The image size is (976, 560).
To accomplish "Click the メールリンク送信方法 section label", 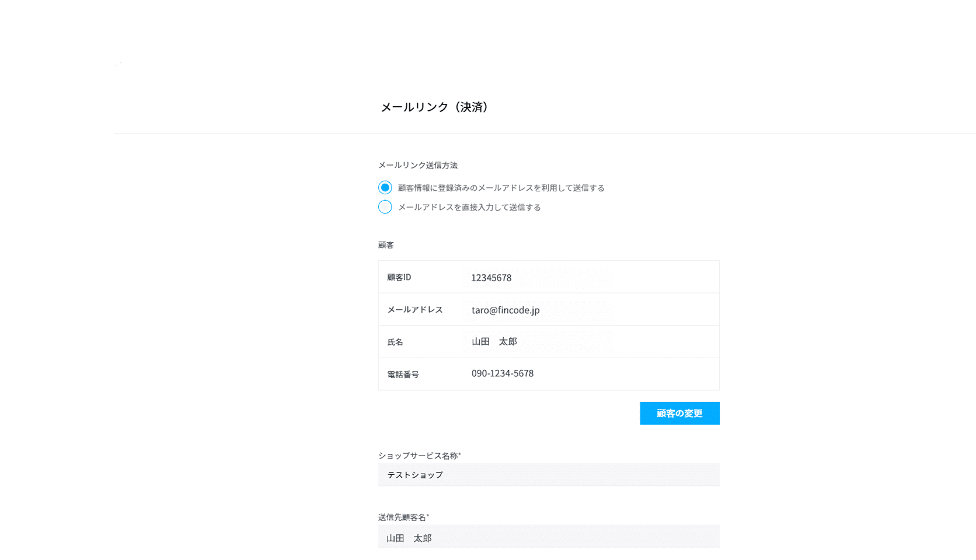I will (x=418, y=165).
